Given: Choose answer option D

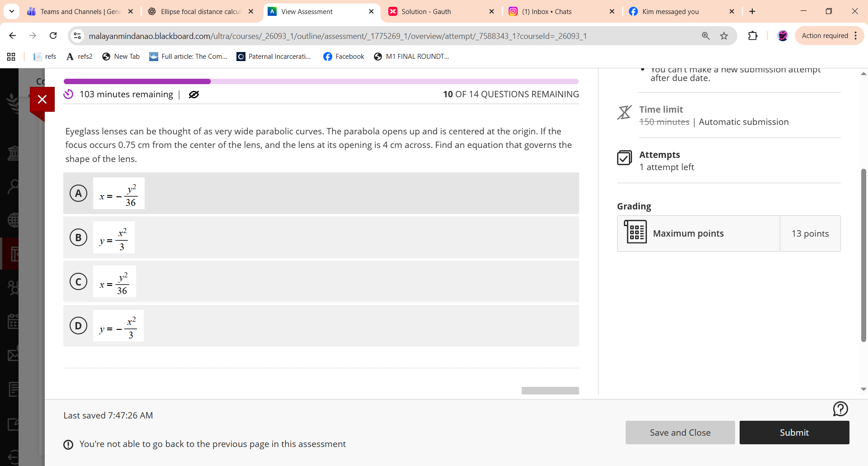Looking at the screenshot, I should coord(78,326).
